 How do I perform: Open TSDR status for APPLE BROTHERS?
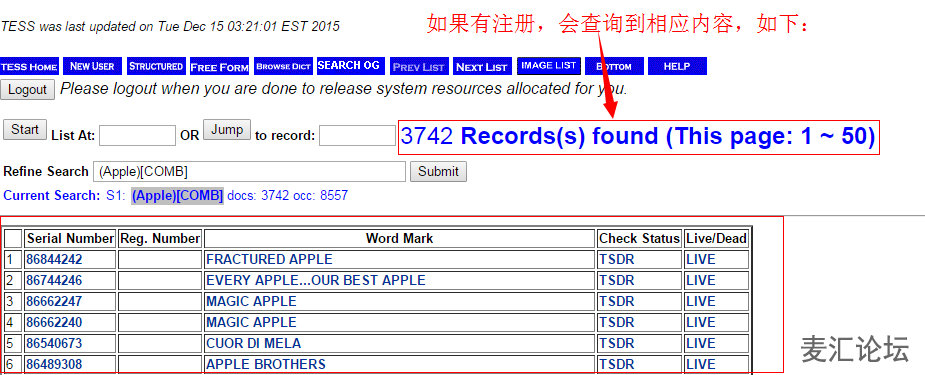[x=616, y=364]
